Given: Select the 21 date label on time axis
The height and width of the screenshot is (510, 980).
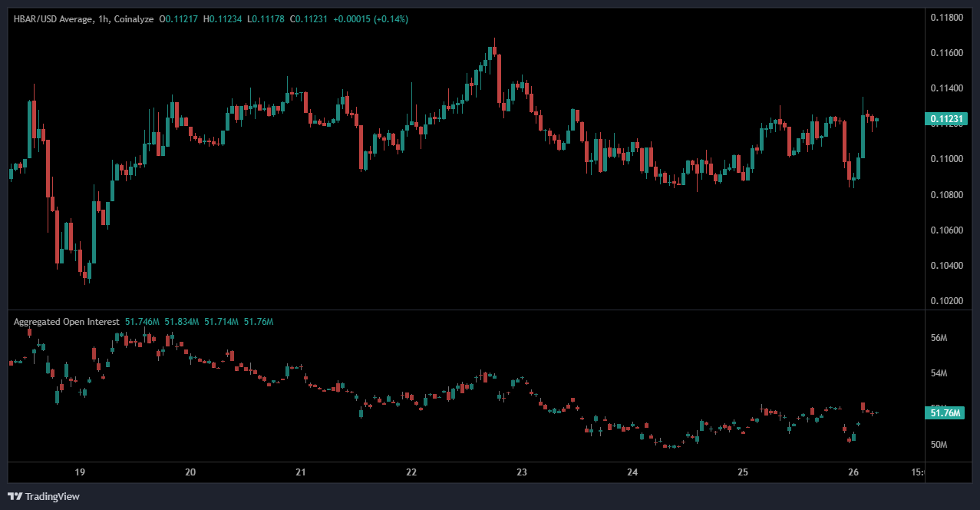Looking at the screenshot, I should tap(301, 472).
